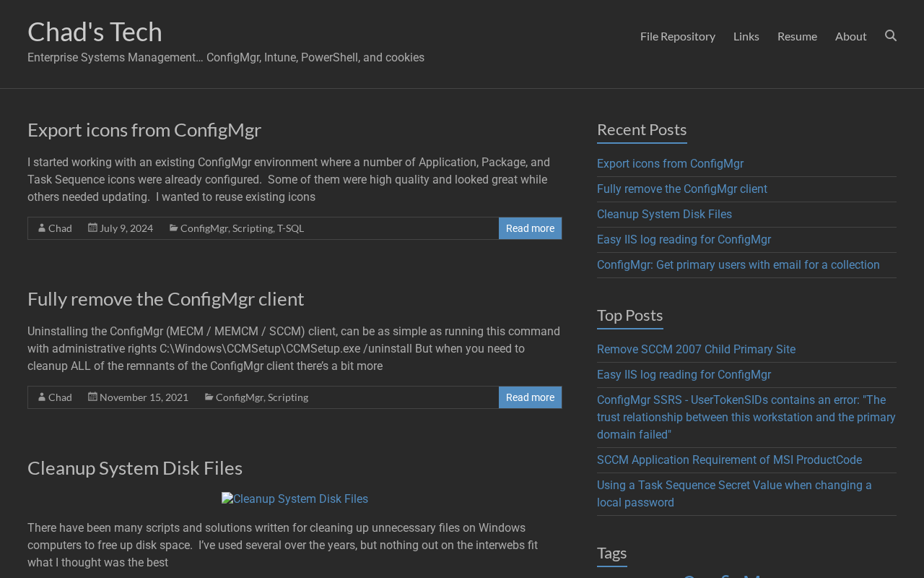Open Easy IIS log reading under Recent Posts

[x=684, y=240]
